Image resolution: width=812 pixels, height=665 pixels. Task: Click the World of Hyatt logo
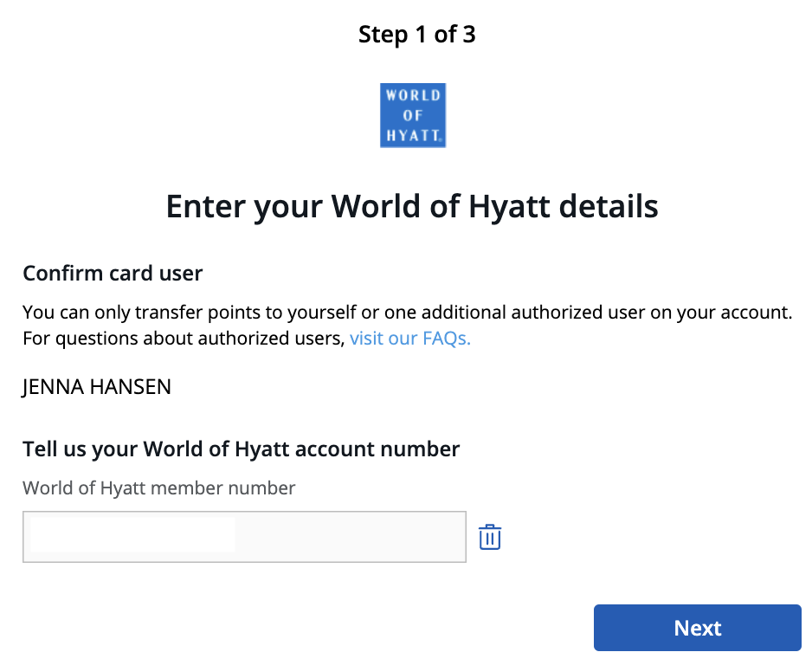[x=413, y=115]
